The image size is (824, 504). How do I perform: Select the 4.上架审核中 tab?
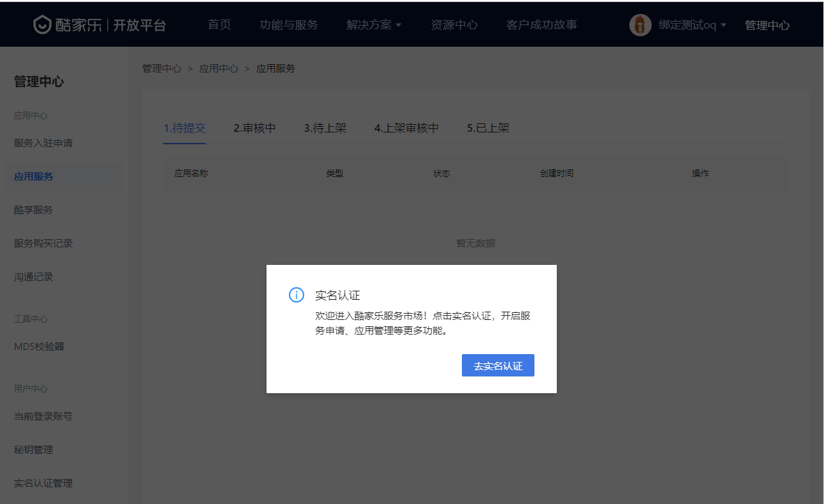406,128
